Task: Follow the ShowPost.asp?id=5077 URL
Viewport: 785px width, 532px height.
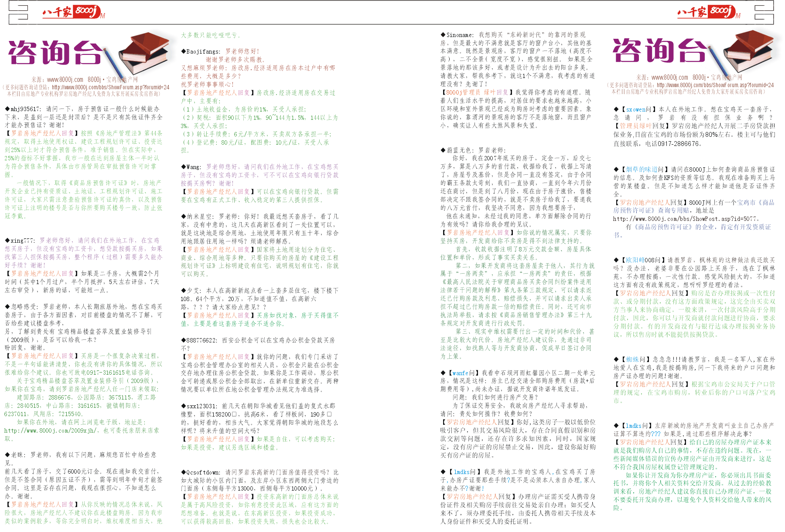Action: [685, 219]
